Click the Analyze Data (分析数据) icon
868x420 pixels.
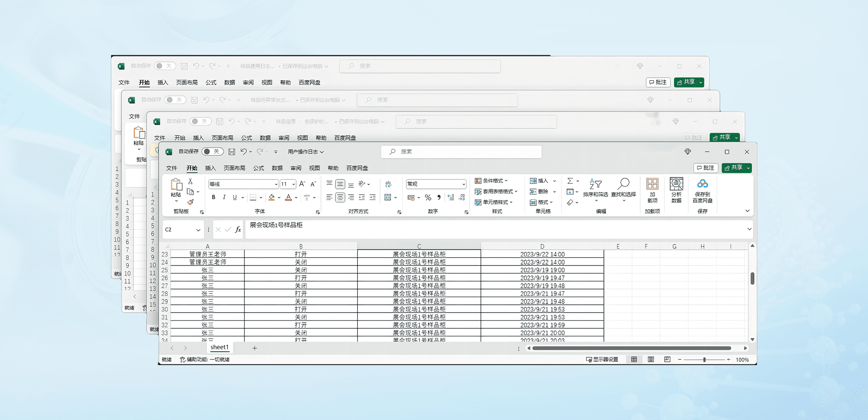(x=676, y=183)
